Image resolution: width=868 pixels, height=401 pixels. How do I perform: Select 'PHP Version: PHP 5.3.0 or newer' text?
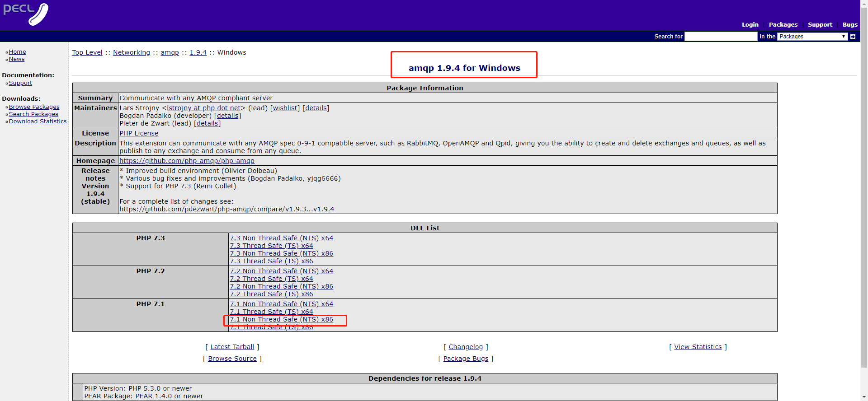[x=138, y=388]
